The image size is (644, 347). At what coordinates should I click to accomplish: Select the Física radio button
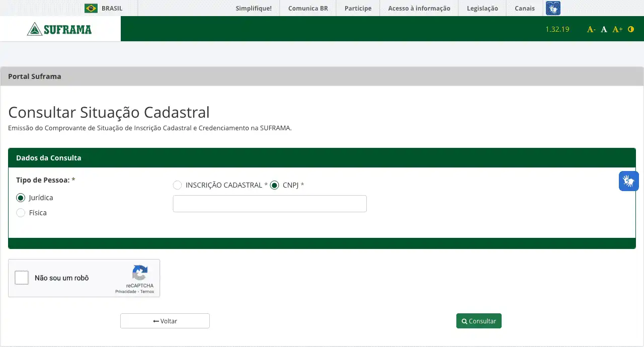pos(21,213)
